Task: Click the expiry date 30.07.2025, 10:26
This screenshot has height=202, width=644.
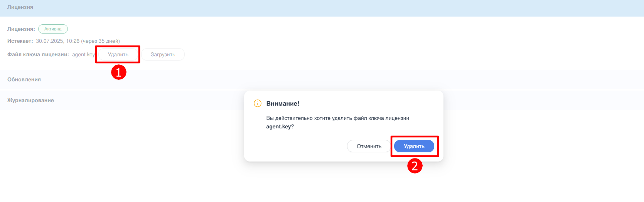Action: click(x=57, y=41)
